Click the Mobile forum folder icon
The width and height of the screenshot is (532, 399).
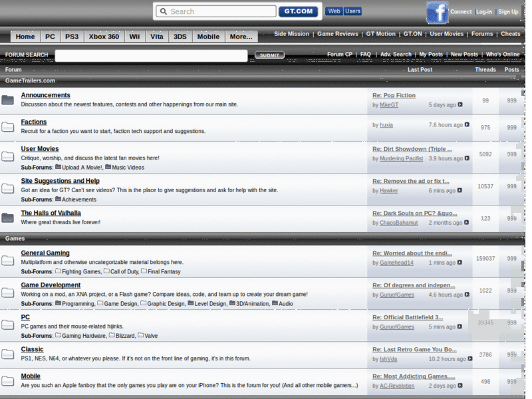click(x=7, y=381)
